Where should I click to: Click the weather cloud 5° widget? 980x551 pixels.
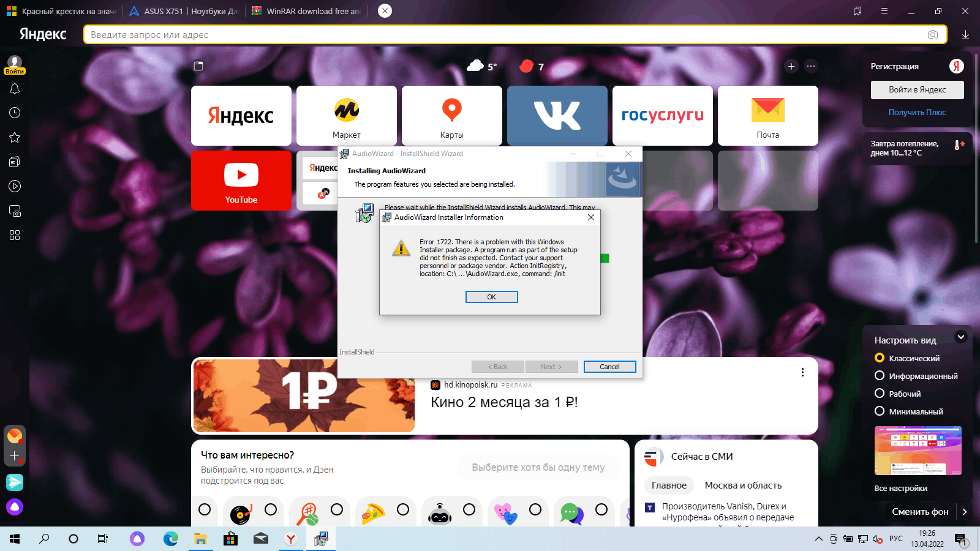point(482,66)
